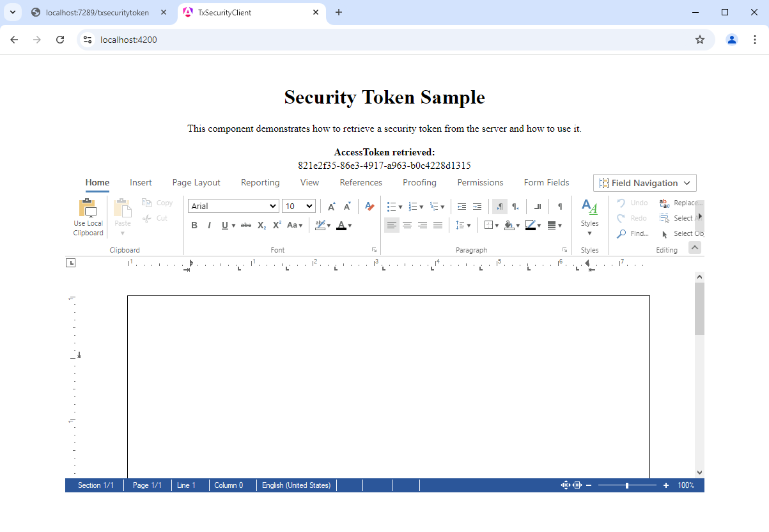The width and height of the screenshot is (769, 532).
Task: Expand the bullet list dropdown arrow
Action: coord(401,207)
